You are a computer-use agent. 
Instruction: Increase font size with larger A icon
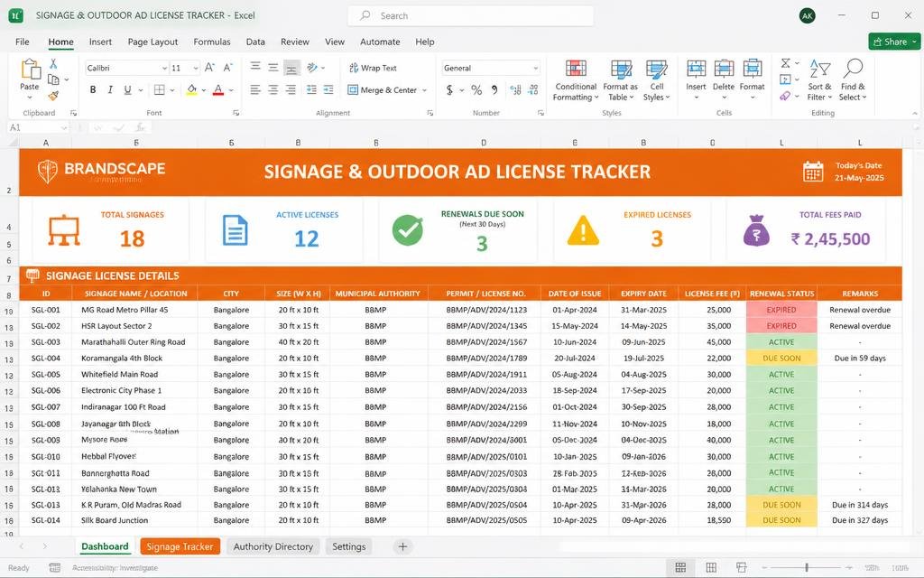209,68
